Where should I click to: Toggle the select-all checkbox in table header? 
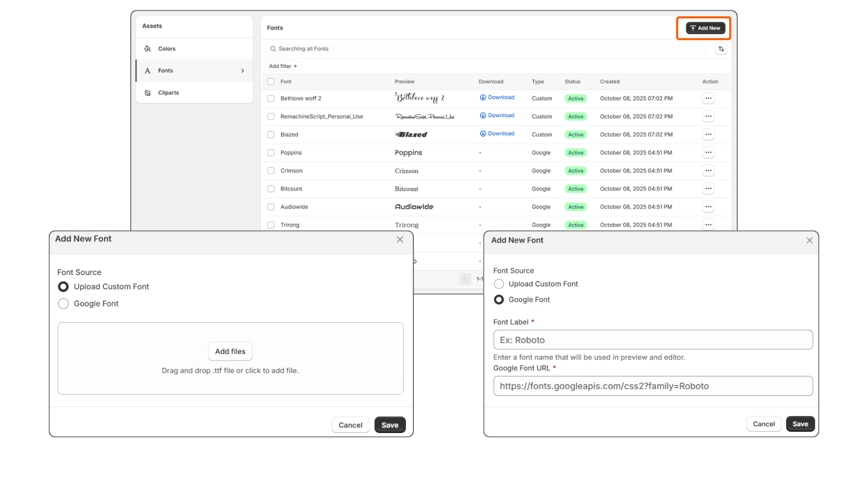[x=271, y=82]
